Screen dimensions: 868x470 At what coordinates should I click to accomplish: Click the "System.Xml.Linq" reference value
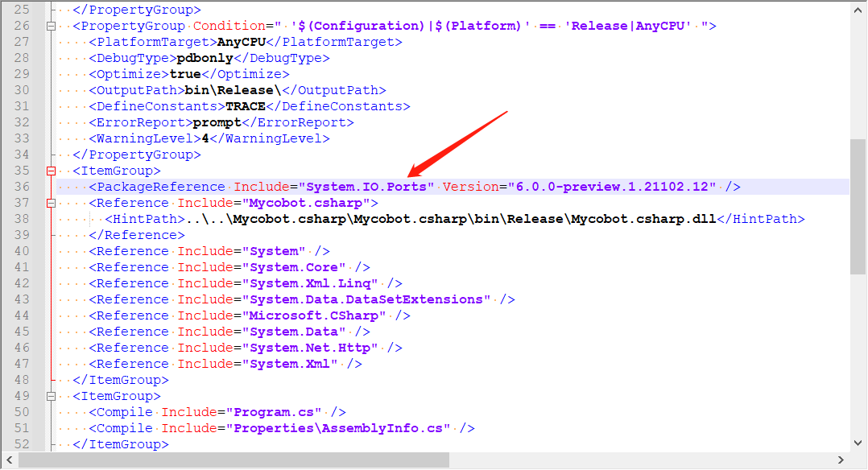pyautogui.click(x=310, y=283)
